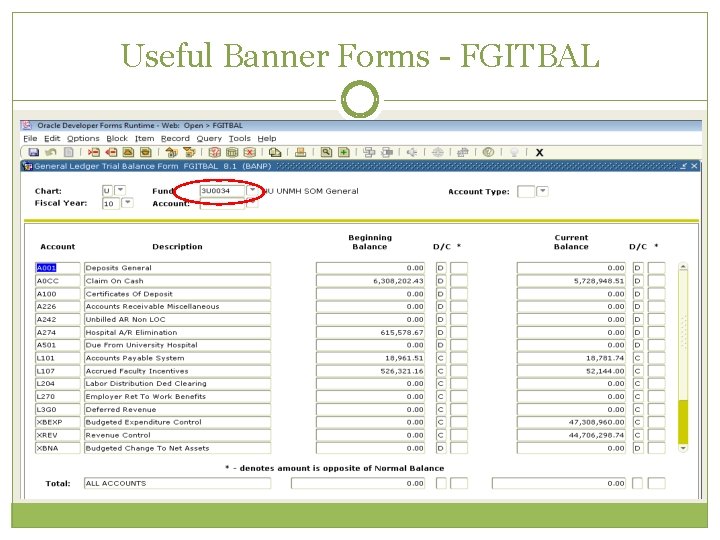Click the grayed arrow icon after workflow
The width and height of the screenshot is (720, 540).
(412, 152)
